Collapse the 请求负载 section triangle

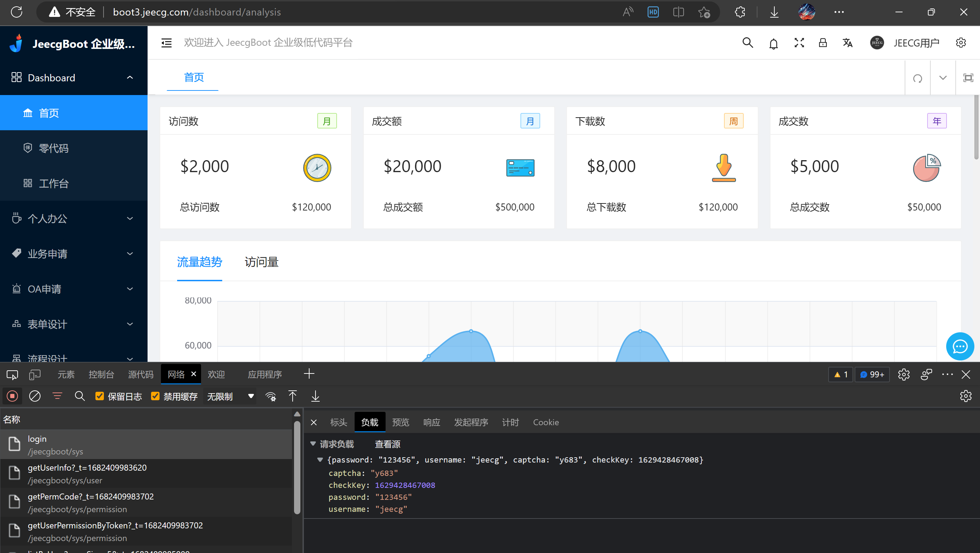click(x=313, y=444)
